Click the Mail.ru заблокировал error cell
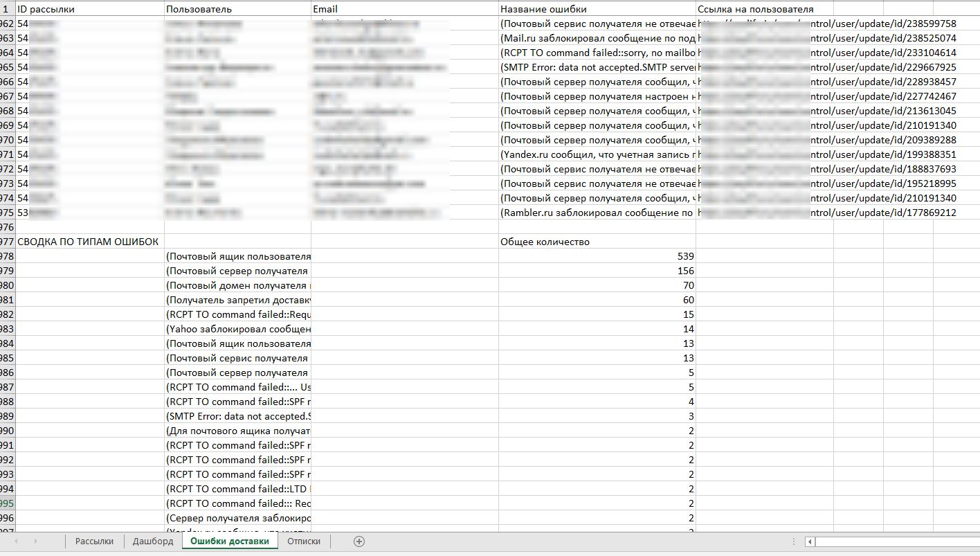Screen dimensions: 980x556 pyautogui.click(x=597, y=38)
